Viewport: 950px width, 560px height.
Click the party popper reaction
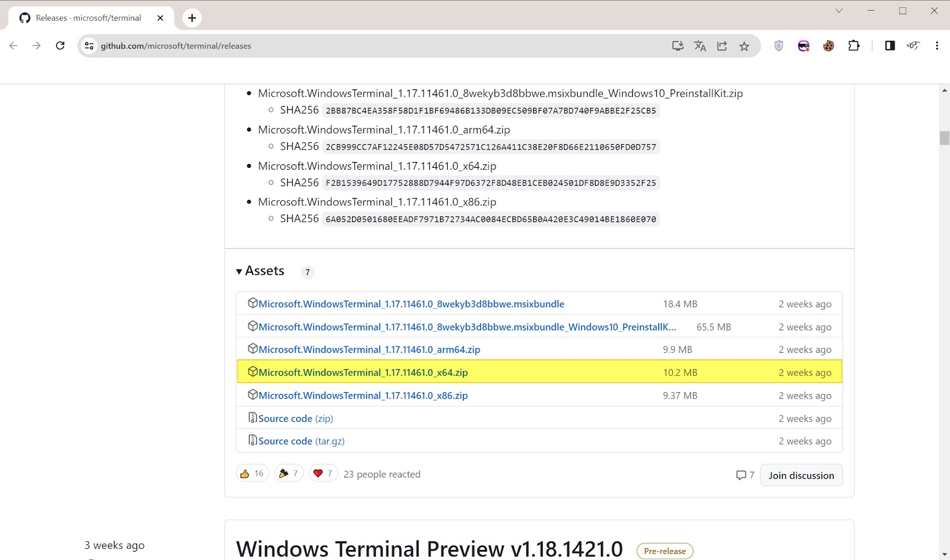(289, 473)
